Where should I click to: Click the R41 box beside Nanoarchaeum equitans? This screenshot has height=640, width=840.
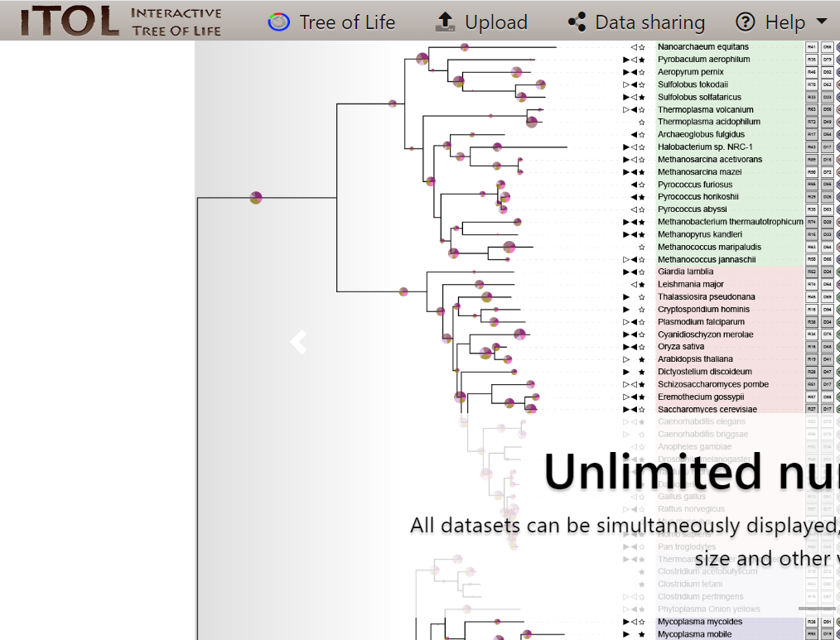tap(812, 47)
